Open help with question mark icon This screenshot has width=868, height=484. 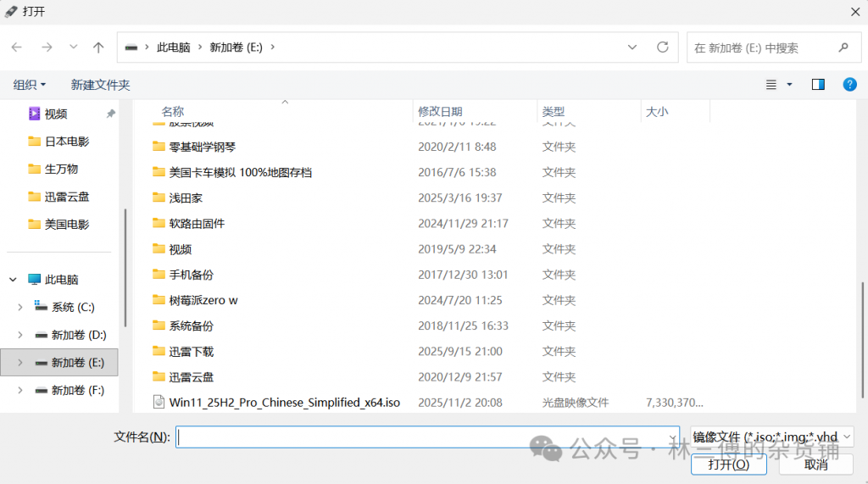(849, 84)
